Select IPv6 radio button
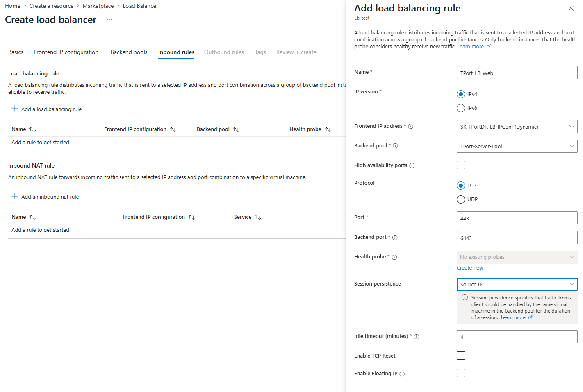The image size is (583, 392). [461, 108]
